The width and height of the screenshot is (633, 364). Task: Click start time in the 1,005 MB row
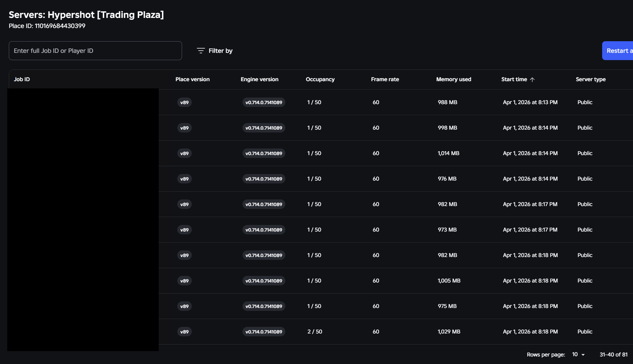click(530, 281)
